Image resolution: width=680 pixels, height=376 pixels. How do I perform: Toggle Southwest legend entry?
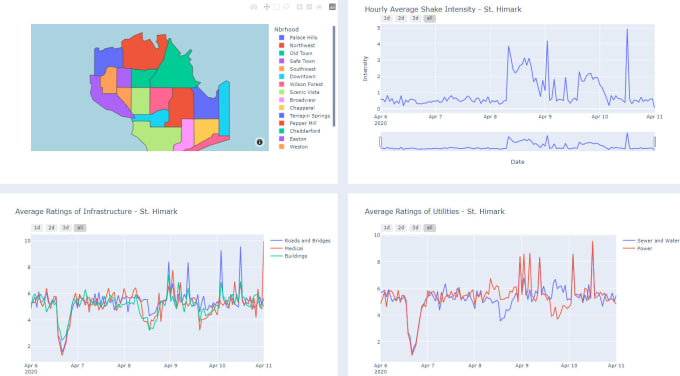click(298, 69)
